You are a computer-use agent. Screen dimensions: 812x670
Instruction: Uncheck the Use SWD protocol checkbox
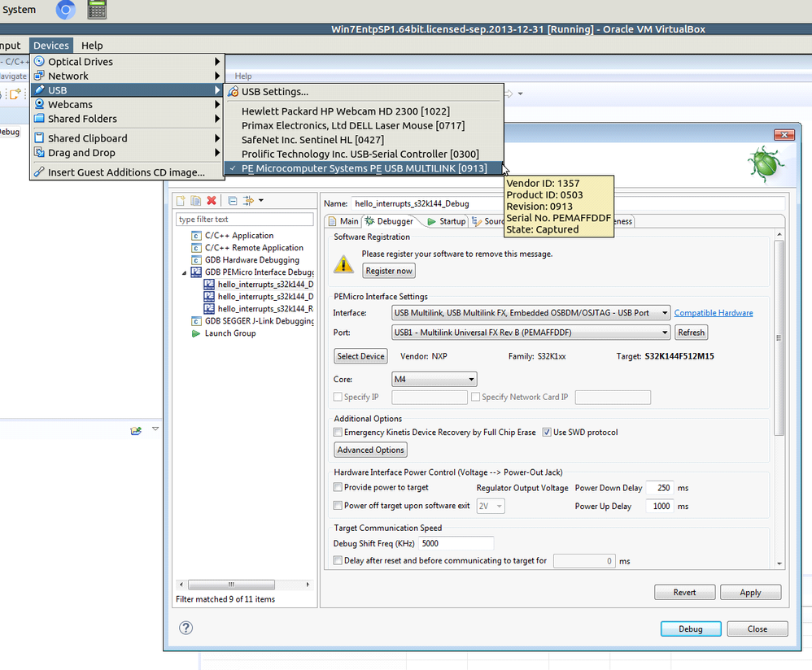[x=546, y=432]
